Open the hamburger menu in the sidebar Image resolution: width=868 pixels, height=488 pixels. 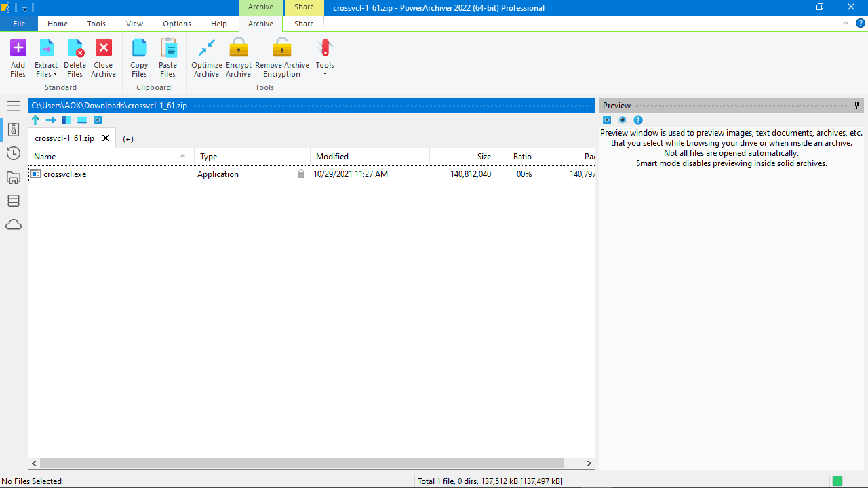[14, 106]
